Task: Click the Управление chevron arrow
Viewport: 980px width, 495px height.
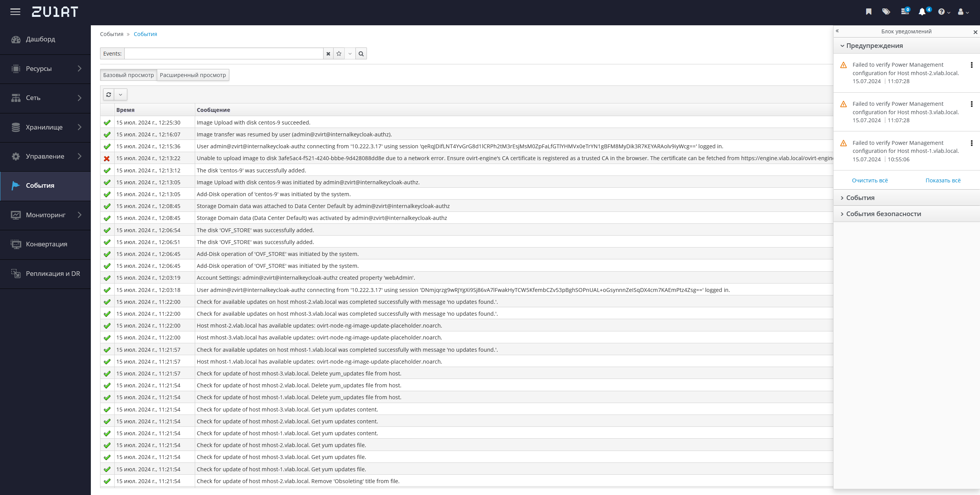Action: 79,156
